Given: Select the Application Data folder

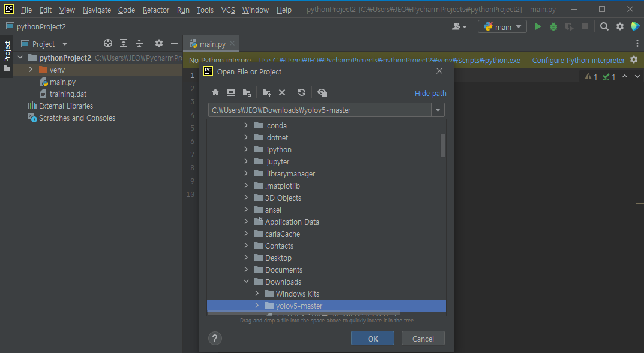Looking at the screenshot, I should pos(292,222).
